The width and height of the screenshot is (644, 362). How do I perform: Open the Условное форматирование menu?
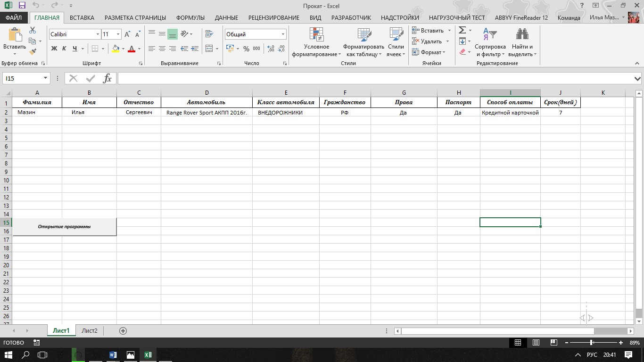click(x=316, y=42)
